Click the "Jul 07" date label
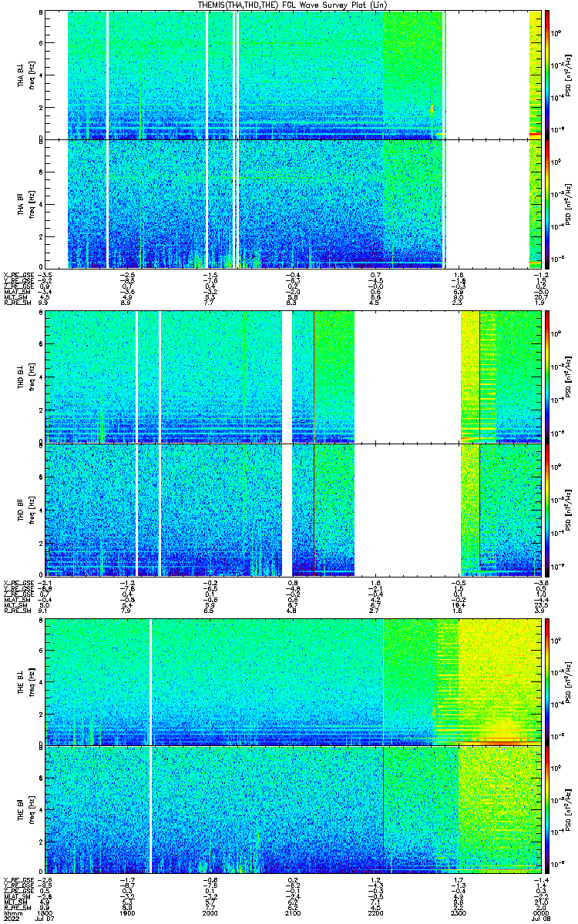 pyautogui.click(x=45, y=919)
